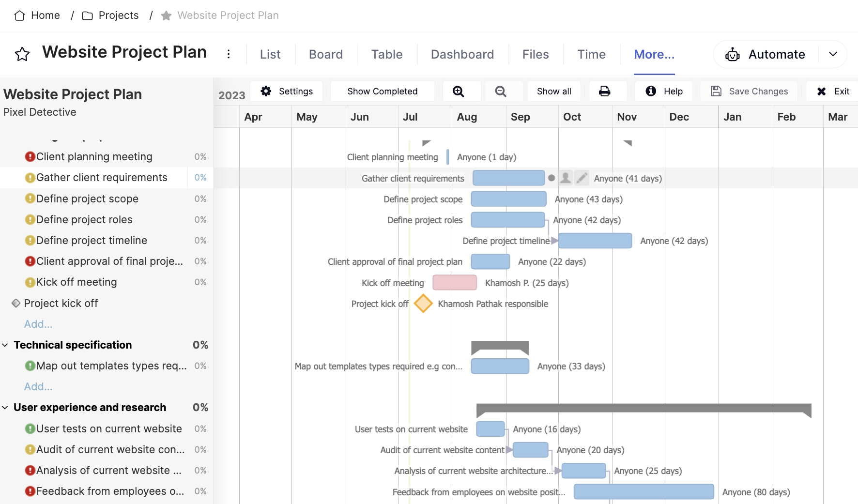Select the pink Kick off meeting bar

pyautogui.click(x=455, y=283)
